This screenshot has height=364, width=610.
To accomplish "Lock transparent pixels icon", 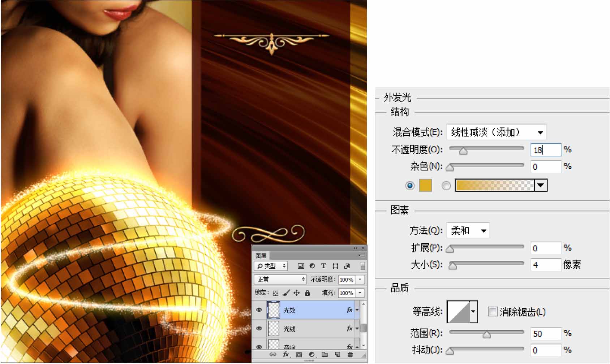I will [275, 293].
